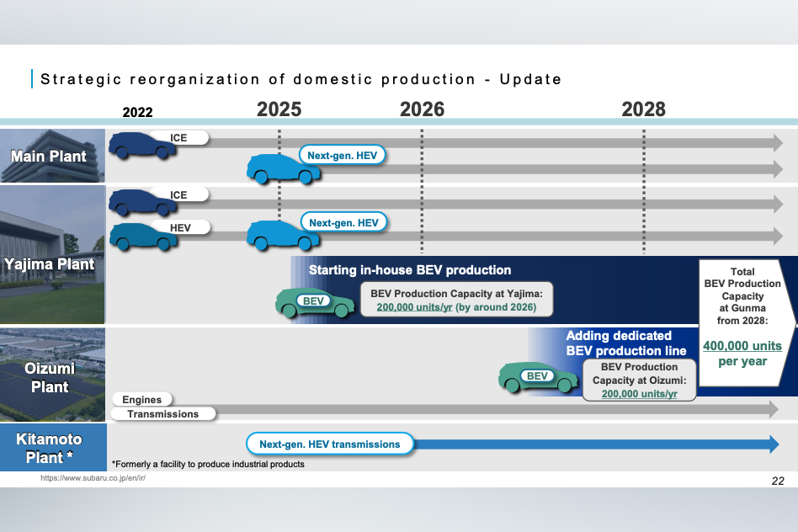Open the Engines label expander on Oizumi row
Screen dimensions: 798x532
tap(142, 399)
